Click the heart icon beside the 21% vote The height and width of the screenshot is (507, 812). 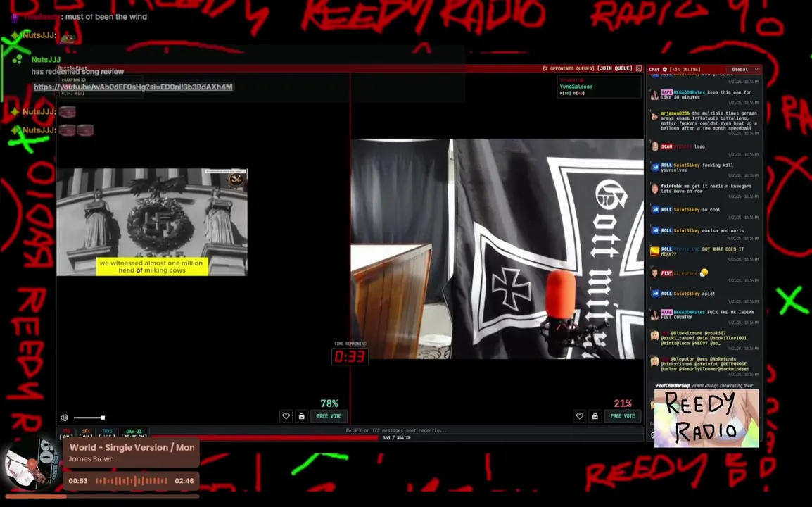click(x=580, y=415)
